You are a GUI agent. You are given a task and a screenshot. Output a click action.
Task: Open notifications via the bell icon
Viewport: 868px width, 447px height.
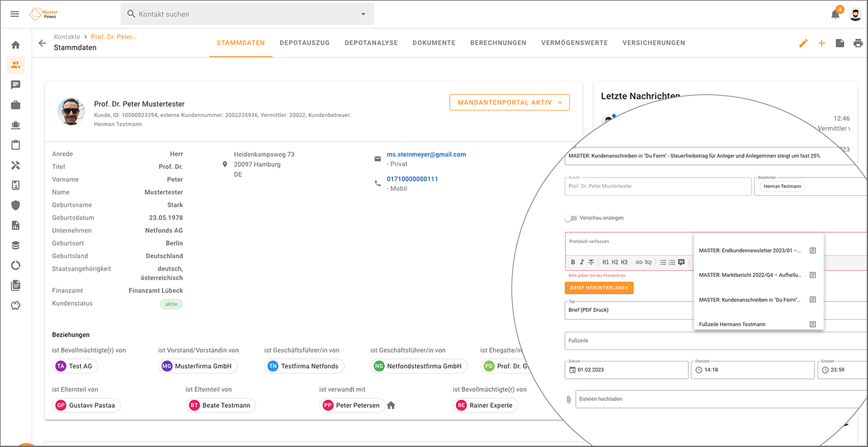click(x=835, y=14)
